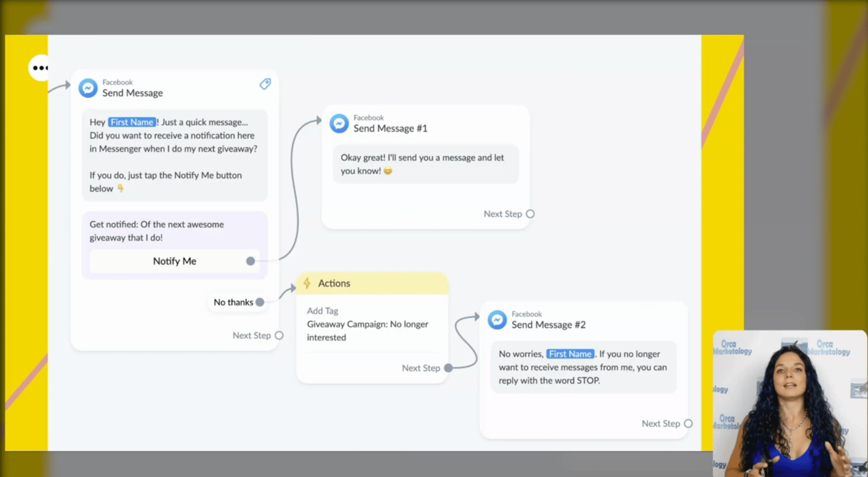
Task: Click Next Step circle on Send Message #2
Action: point(688,424)
